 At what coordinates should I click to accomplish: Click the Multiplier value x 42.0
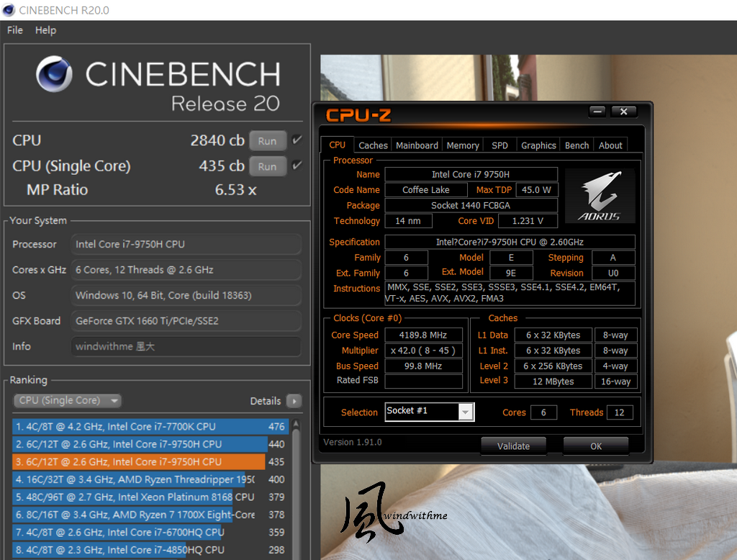tap(423, 351)
